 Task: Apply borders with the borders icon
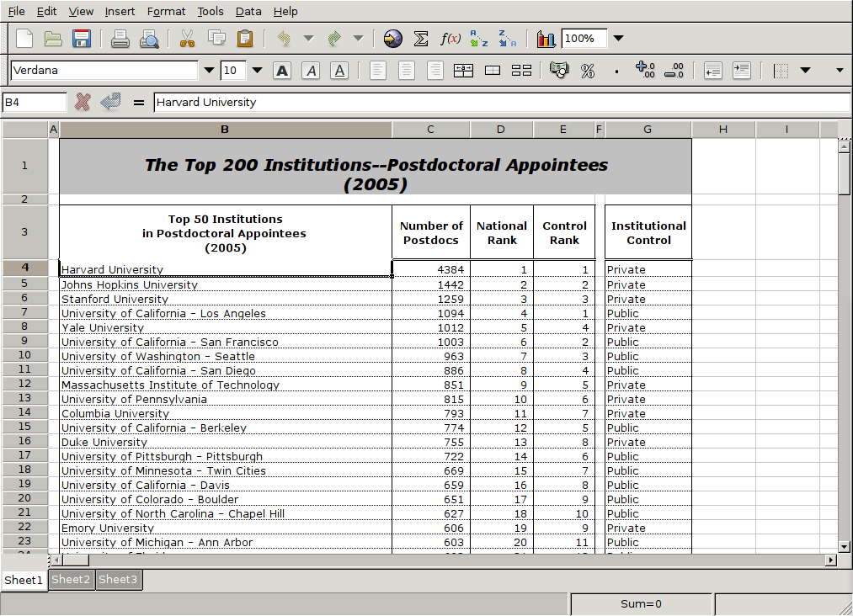pos(781,70)
